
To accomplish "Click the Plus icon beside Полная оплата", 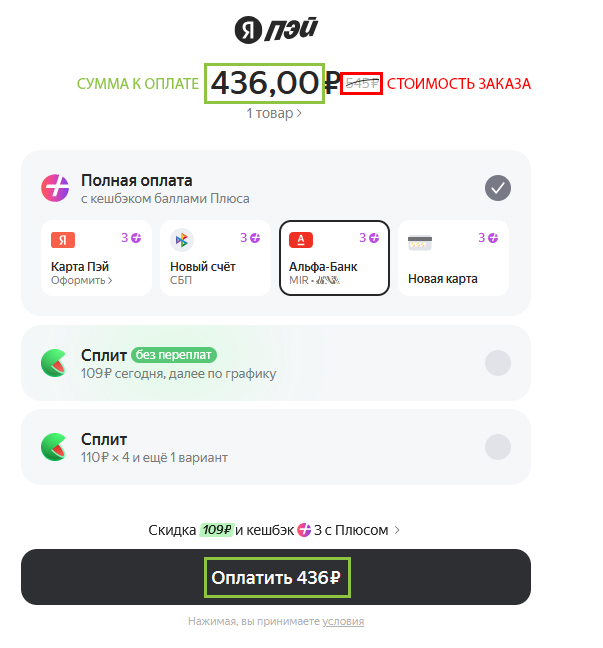I will (55, 187).
